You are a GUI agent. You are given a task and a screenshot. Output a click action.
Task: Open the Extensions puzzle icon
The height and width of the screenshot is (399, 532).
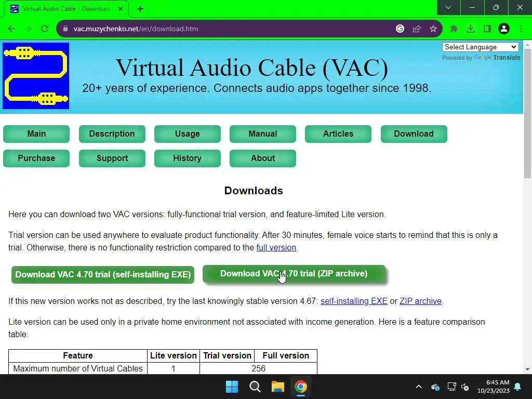click(454, 29)
